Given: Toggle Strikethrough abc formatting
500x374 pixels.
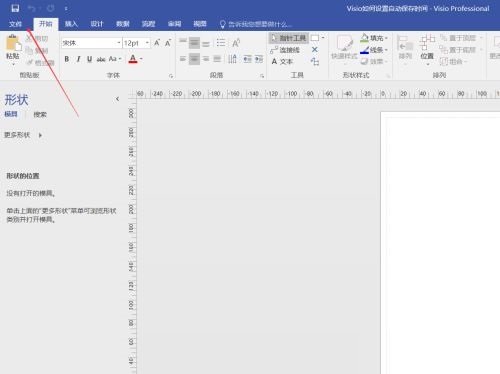Looking at the screenshot, I should pos(101,59).
